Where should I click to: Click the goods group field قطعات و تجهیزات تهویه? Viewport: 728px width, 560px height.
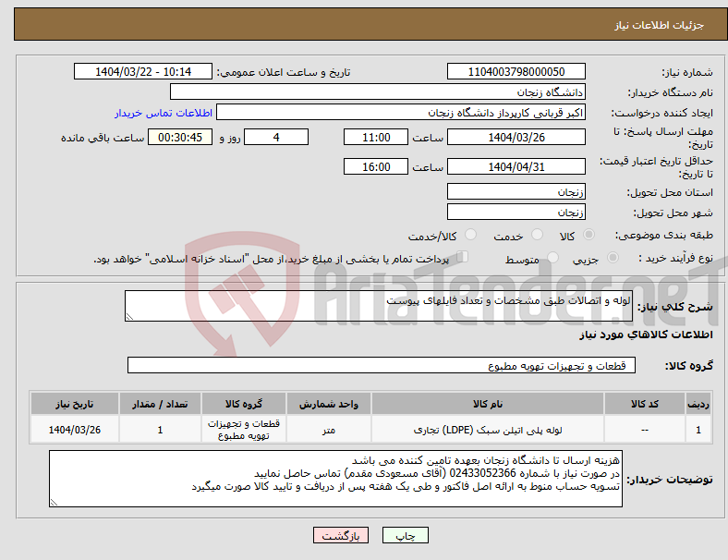coord(382,365)
